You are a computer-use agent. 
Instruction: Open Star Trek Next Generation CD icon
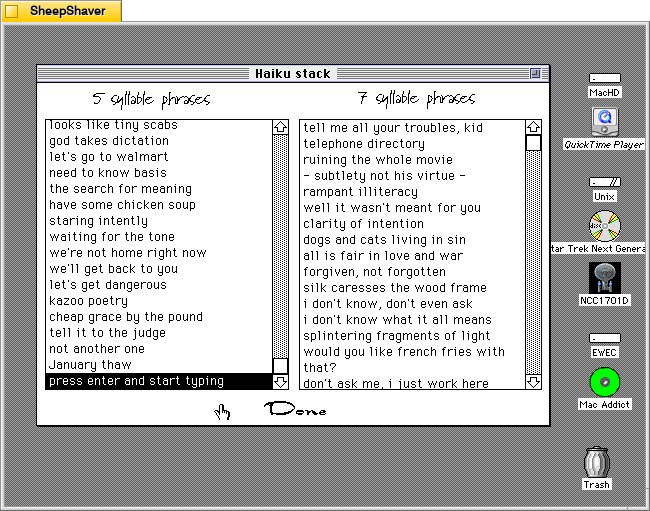click(605, 226)
